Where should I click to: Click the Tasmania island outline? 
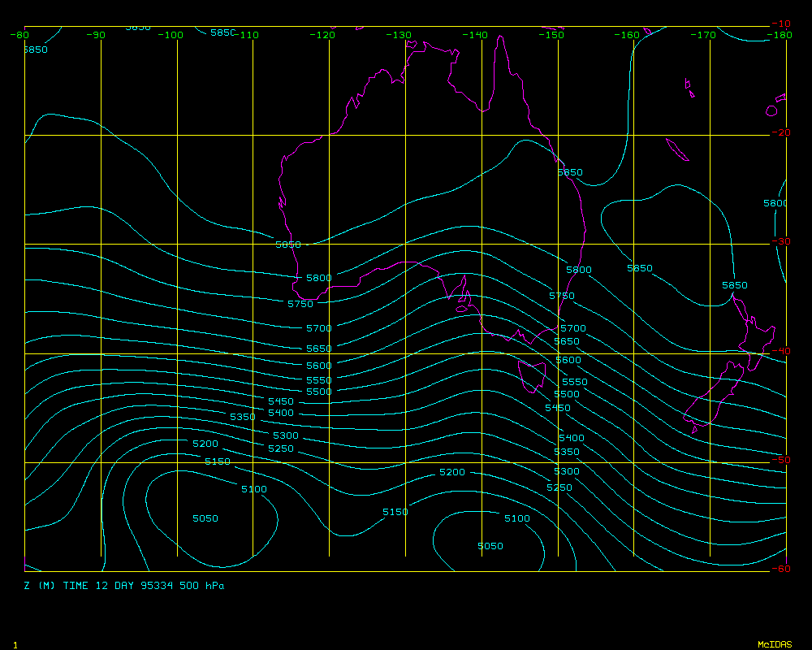click(532, 375)
